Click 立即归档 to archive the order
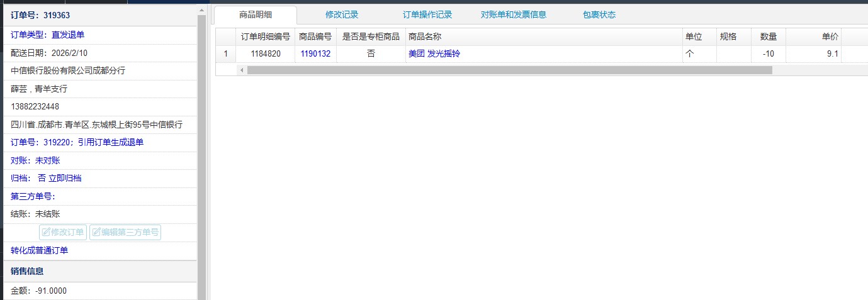 (x=65, y=178)
